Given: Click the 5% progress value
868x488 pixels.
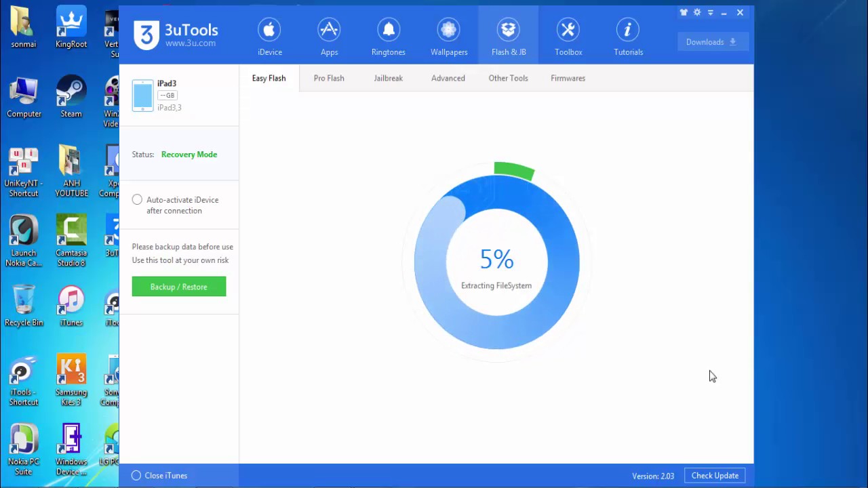Looking at the screenshot, I should click(496, 260).
